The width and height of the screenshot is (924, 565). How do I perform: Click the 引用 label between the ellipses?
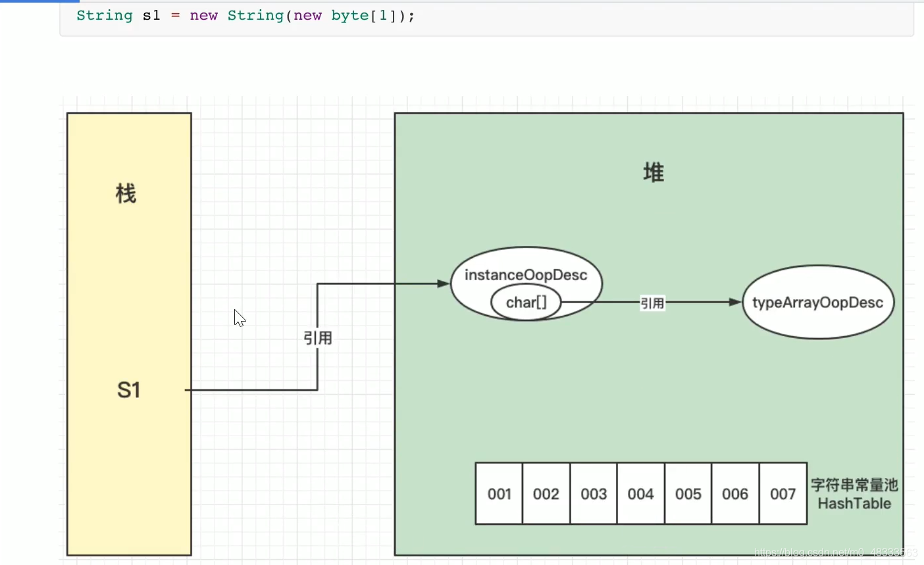[x=652, y=303]
